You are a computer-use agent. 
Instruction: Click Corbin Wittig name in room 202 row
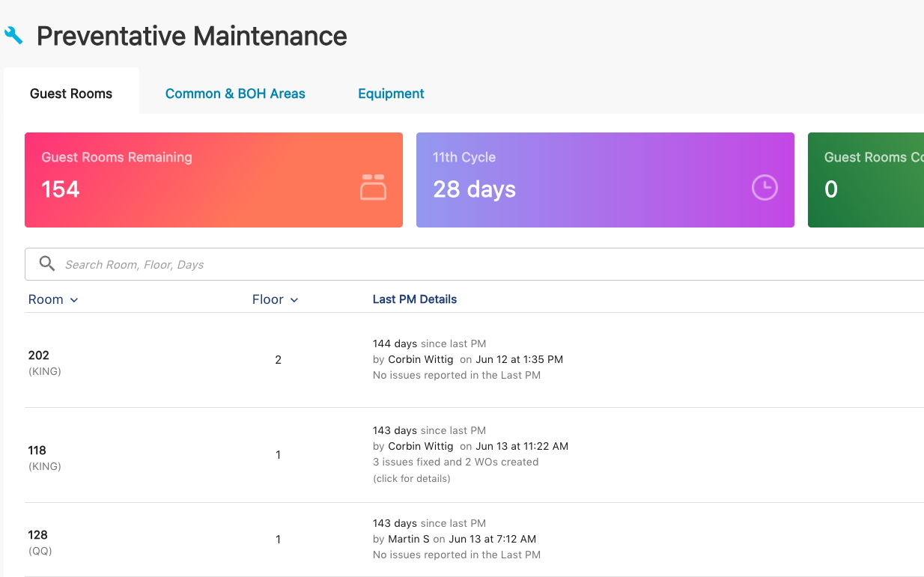click(x=420, y=359)
